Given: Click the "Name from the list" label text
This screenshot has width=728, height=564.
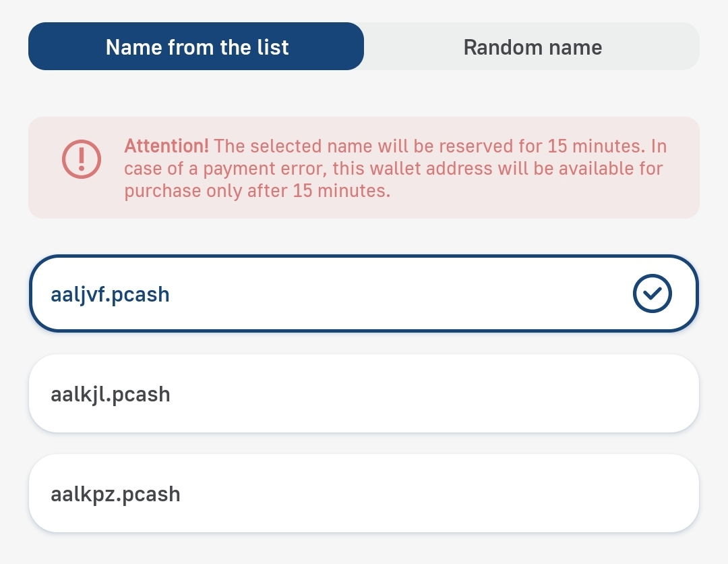Looking at the screenshot, I should tap(197, 47).
